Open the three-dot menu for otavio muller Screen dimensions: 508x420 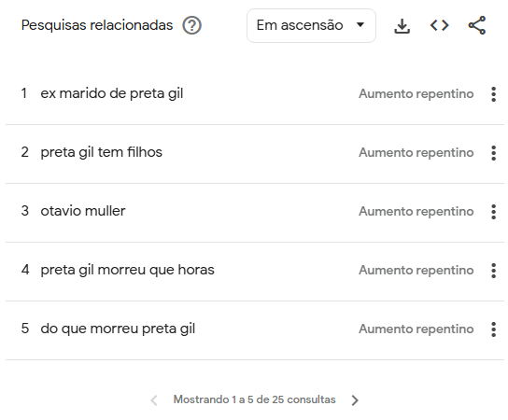click(x=493, y=212)
